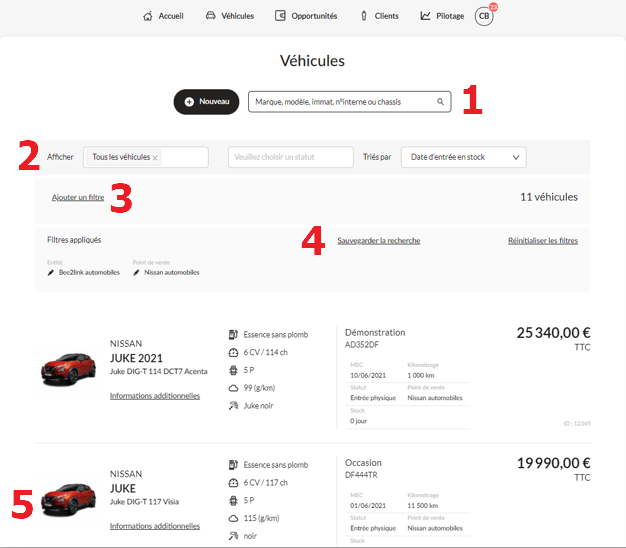Click the Véhicules car icon
This screenshot has height=548, width=626.
(210, 16)
